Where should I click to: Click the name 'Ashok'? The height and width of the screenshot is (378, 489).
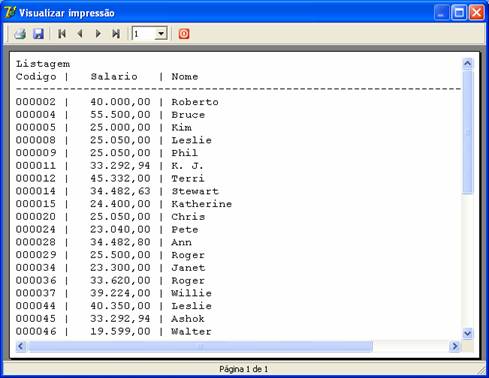pos(188,319)
